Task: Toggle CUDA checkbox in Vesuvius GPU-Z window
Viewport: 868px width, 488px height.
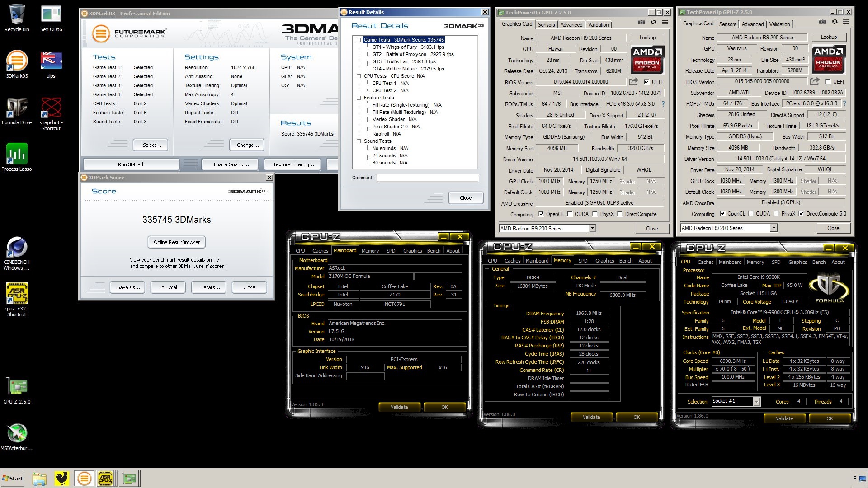Action: pos(751,214)
